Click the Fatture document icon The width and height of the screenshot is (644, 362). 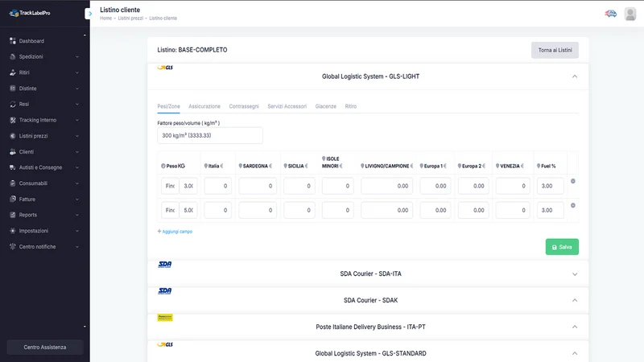click(x=13, y=199)
